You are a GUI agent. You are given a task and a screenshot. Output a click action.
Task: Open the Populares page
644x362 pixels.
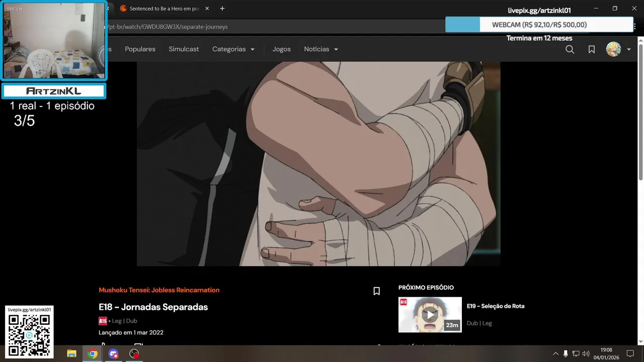(140, 49)
